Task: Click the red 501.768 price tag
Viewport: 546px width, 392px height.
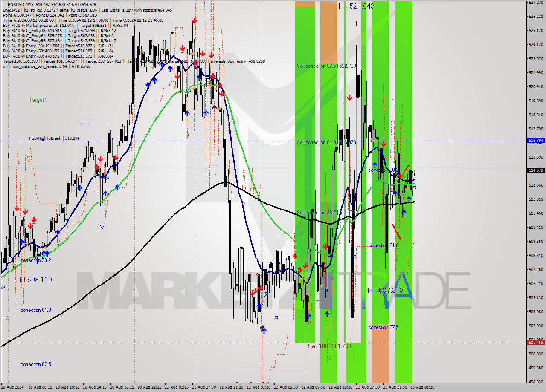Action: point(536,342)
